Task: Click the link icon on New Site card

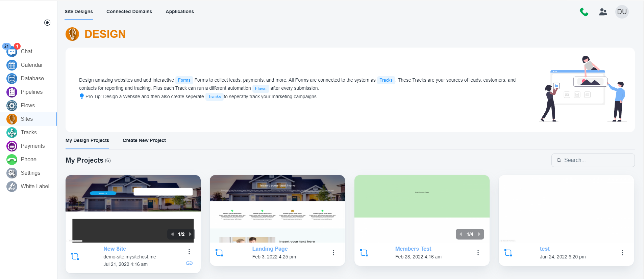Action: point(189,263)
